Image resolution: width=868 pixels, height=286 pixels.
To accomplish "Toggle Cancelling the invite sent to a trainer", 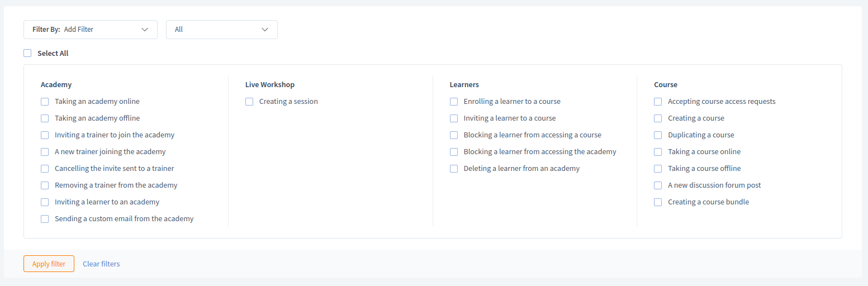I will tap(45, 169).
